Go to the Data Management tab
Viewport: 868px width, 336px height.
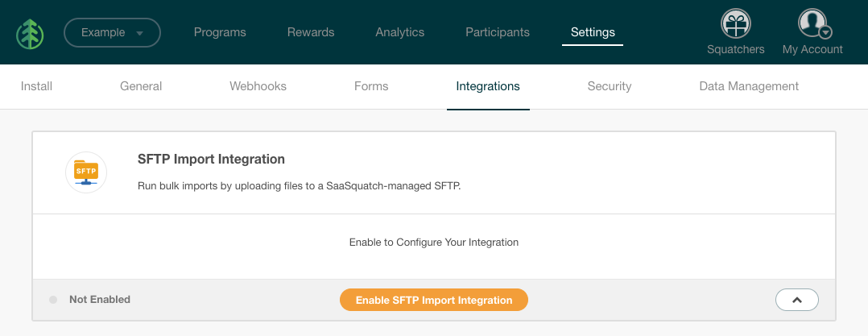point(749,86)
